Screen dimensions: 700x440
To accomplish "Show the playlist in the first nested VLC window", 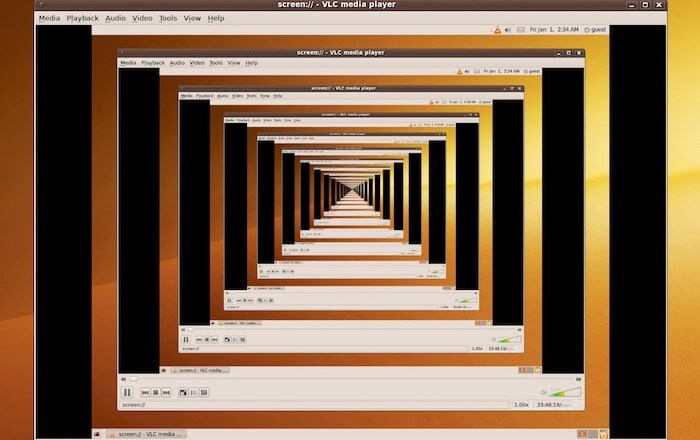I will pos(194,392).
